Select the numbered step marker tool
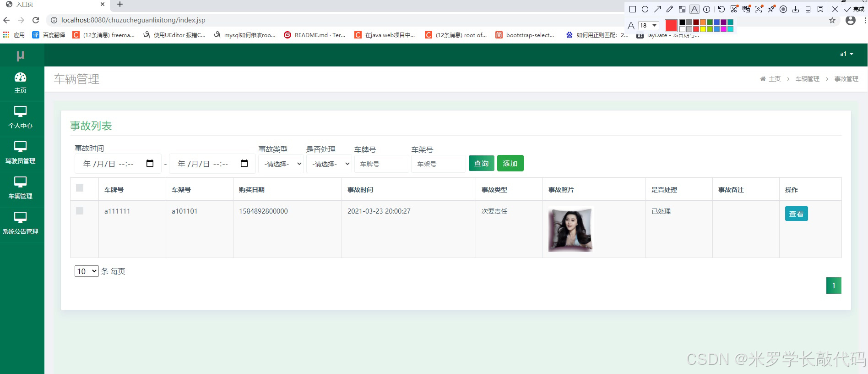Viewport: 868px width, 374px height. click(x=707, y=9)
